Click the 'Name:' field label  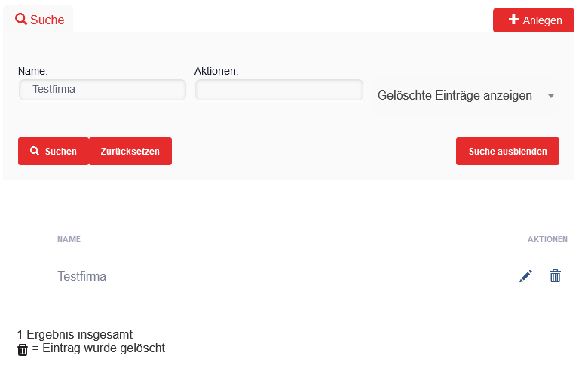click(x=32, y=71)
